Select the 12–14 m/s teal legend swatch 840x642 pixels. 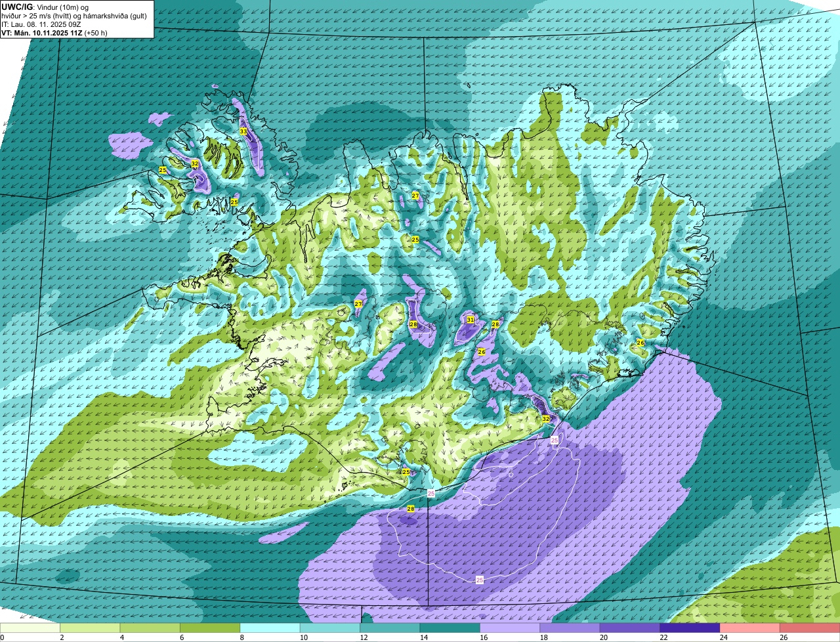click(x=390, y=628)
